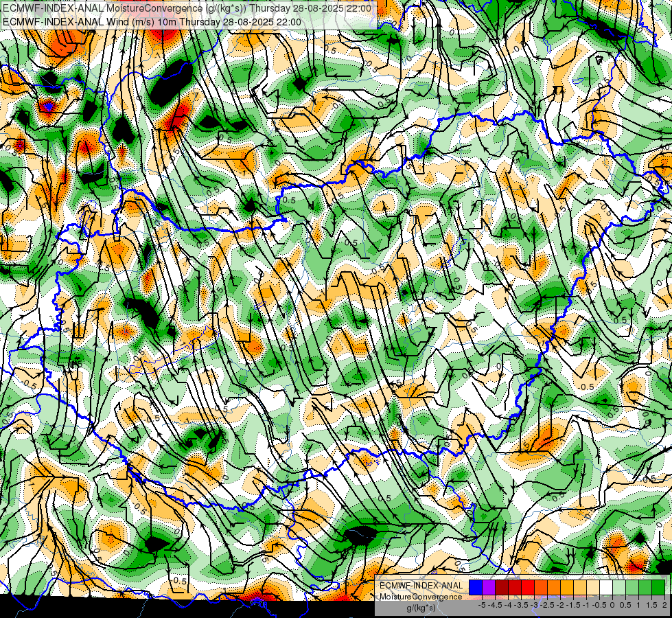Pick the pale peach swatch between -1 and -0.5
Viewport: 672px width, 618px height.
pyautogui.click(x=593, y=588)
